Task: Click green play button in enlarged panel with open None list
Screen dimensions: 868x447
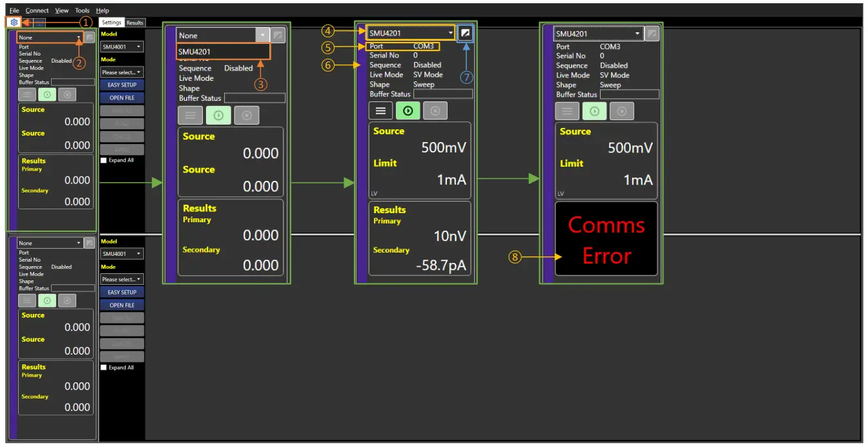Action: pos(218,116)
